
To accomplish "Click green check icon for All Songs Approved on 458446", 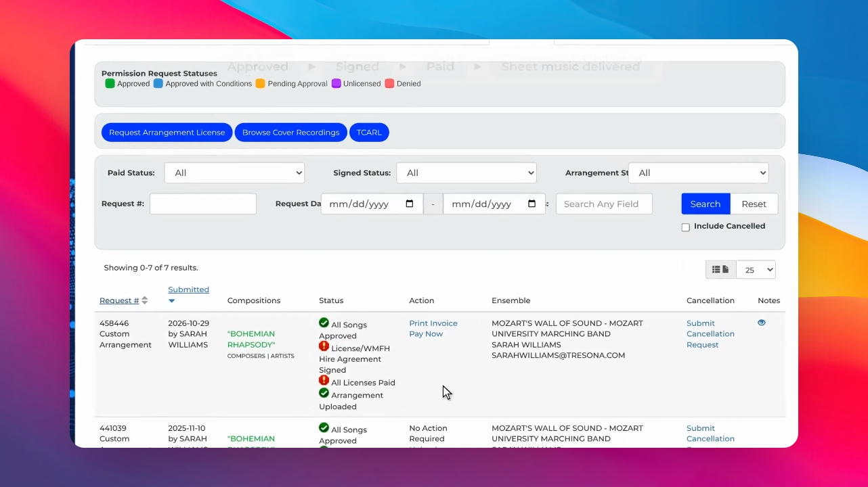I will pos(324,323).
